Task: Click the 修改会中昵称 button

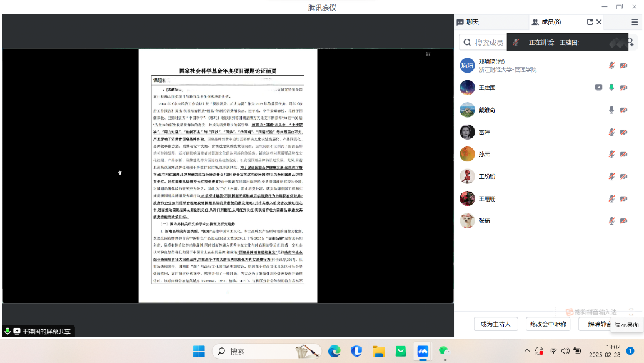Action: [548, 324]
